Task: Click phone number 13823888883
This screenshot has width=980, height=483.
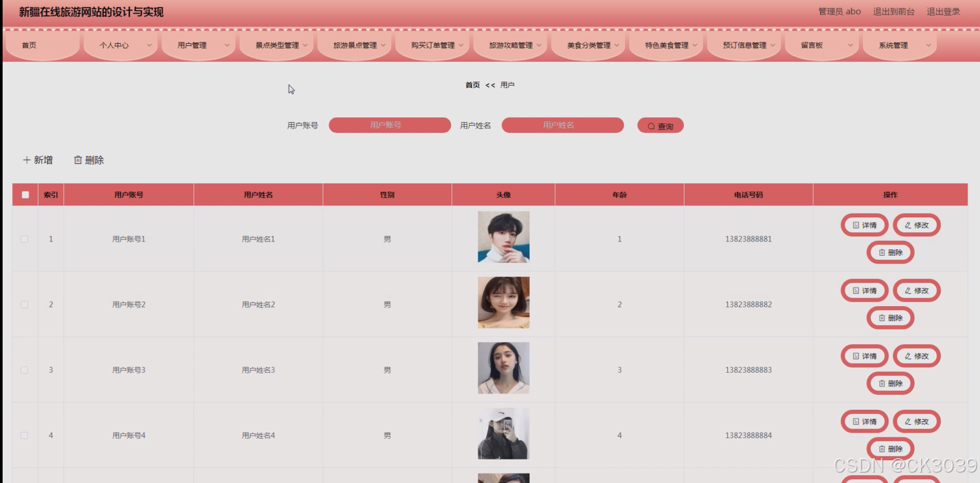Action: click(x=749, y=370)
